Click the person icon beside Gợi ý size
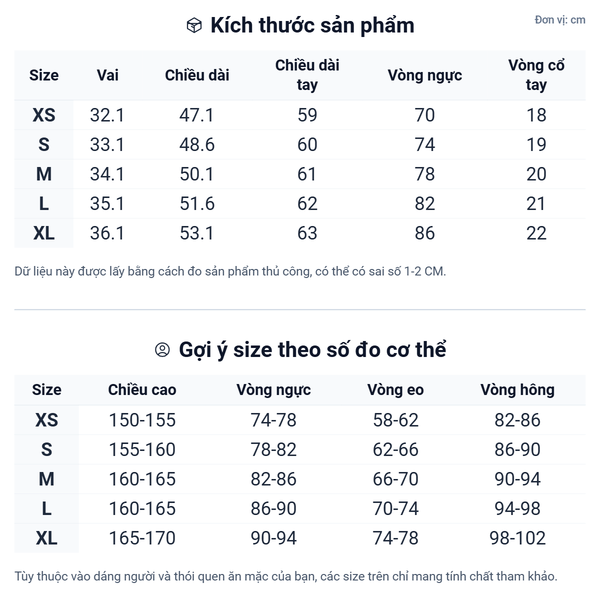The image size is (600, 600). coord(163,350)
